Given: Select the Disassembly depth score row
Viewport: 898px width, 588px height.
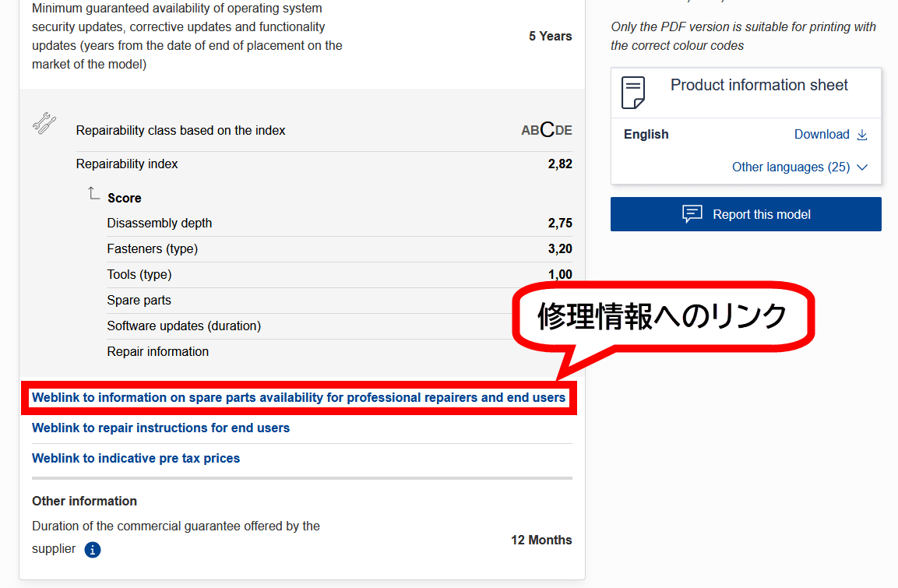Looking at the screenshot, I should [x=340, y=224].
